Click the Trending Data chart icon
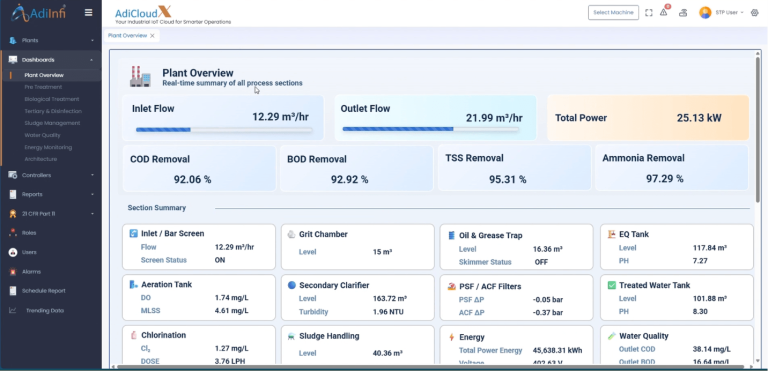Screen dimensions: 768x371 coord(13,310)
